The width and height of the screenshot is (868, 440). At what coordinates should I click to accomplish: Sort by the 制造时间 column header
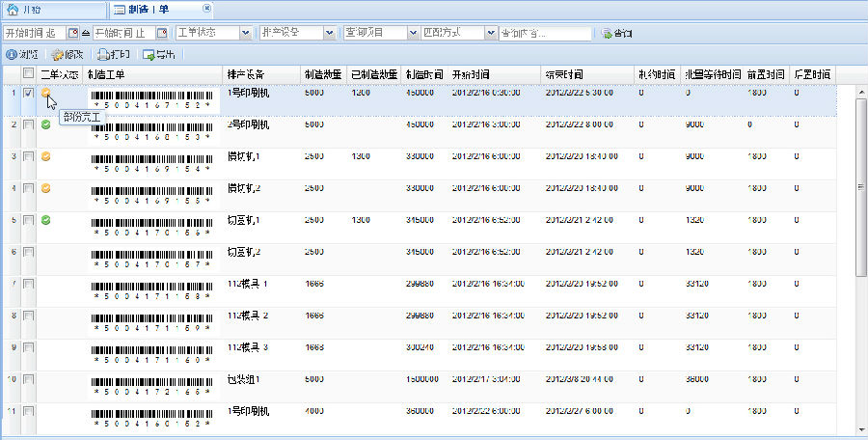click(424, 74)
